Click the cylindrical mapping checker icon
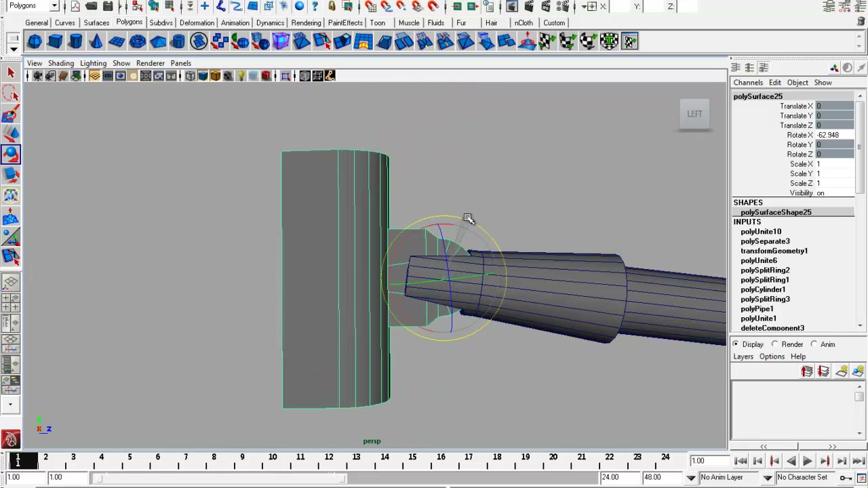This screenshot has width=868, height=488. 568,41
